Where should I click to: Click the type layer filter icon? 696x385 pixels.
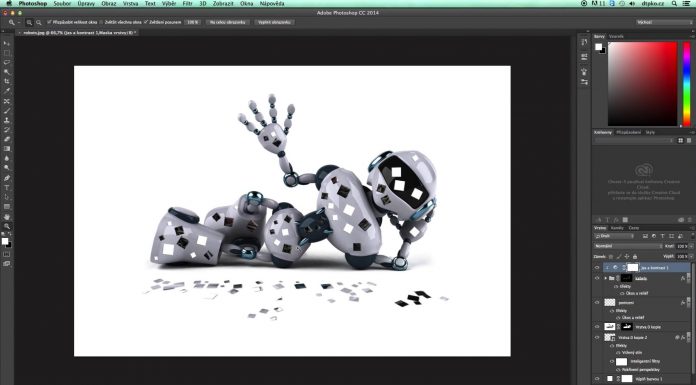tap(662, 236)
